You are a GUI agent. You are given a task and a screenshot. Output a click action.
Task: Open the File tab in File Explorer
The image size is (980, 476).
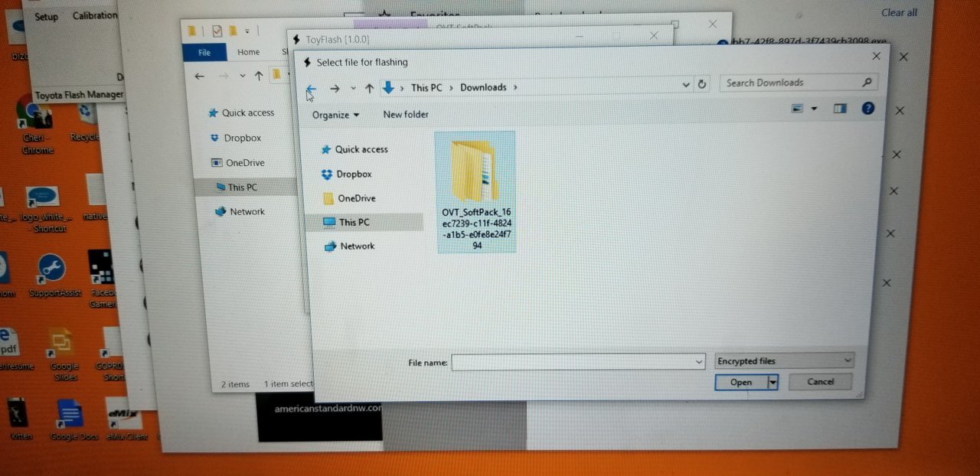tap(204, 52)
